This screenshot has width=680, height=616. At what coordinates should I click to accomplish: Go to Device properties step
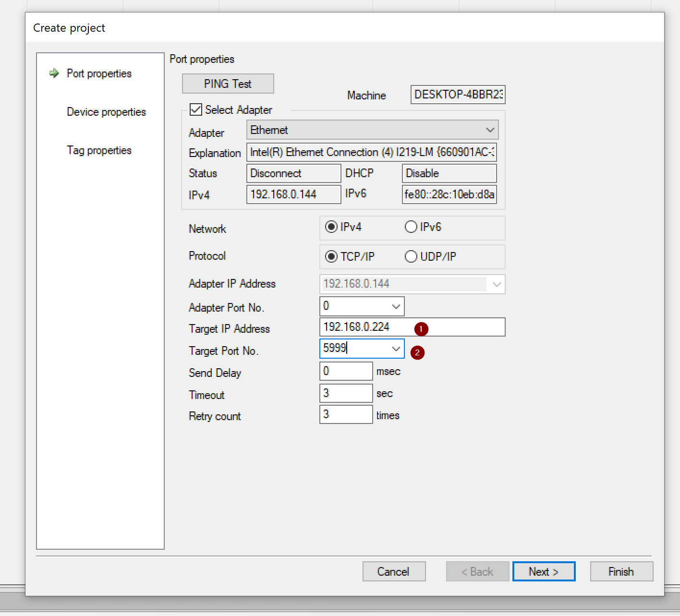pyautogui.click(x=106, y=112)
